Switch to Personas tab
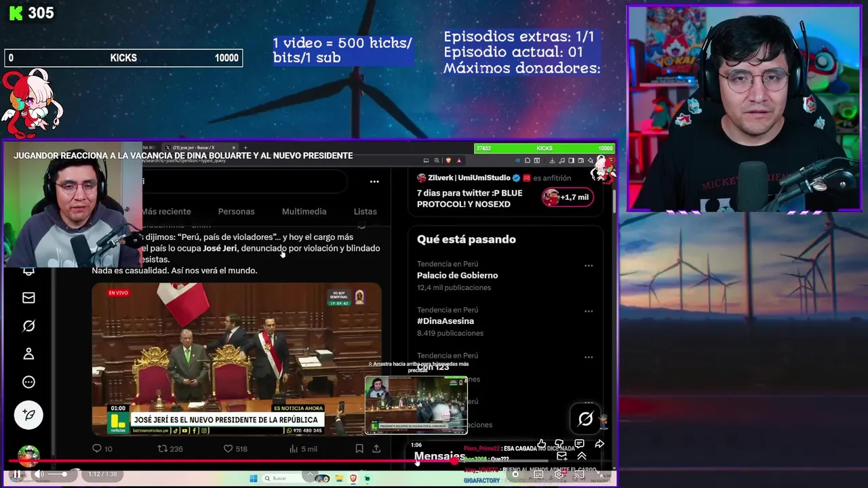The image size is (868, 488). click(x=236, y=211)
